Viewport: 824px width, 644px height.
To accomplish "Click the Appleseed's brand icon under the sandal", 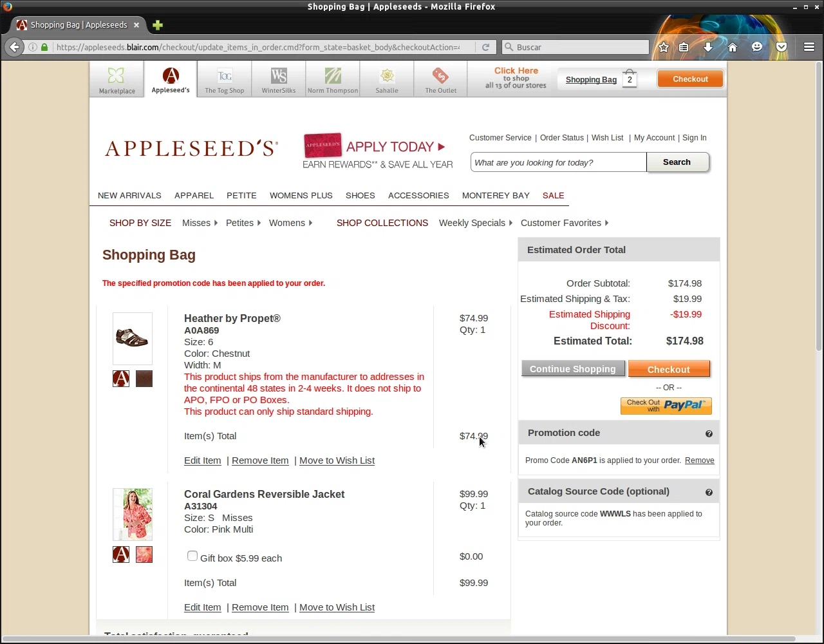I will (x=121, y=379).
